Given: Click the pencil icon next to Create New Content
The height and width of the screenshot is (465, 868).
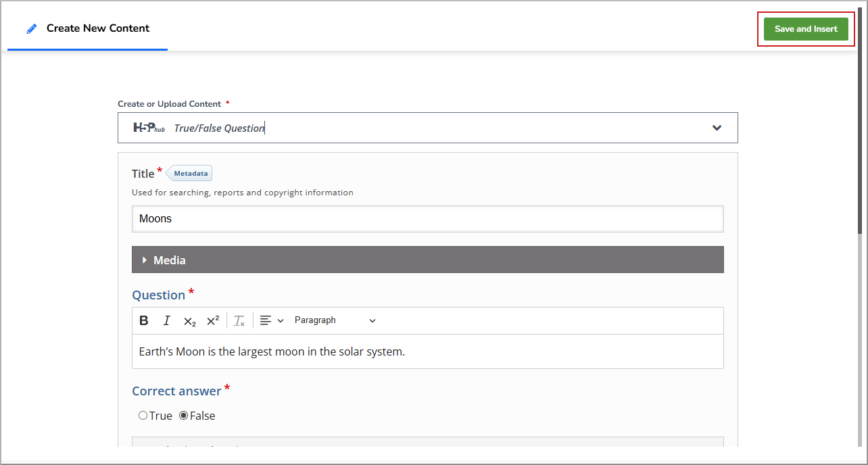Looking at the screenshot, I should [x=30, y=28].
